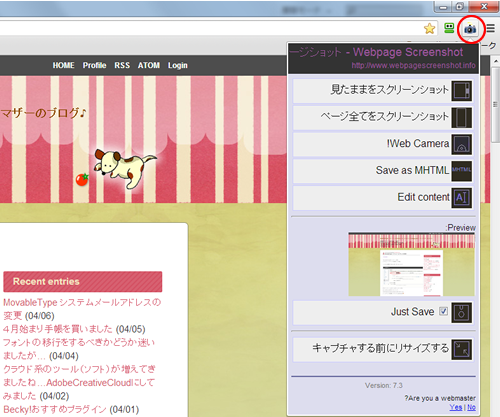Open HOME in the blog navigation
The height and width of the screenshot is (417, 500).
[x=63, y=65]
